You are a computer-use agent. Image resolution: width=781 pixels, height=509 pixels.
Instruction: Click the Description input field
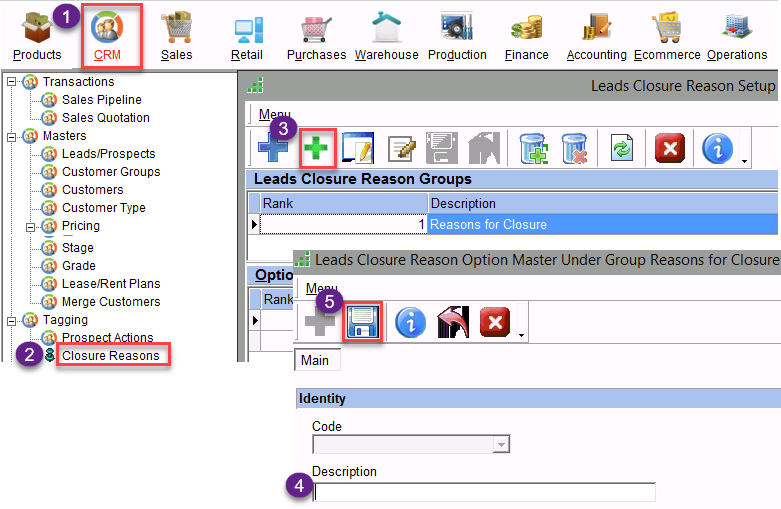(x=485, y=492)
